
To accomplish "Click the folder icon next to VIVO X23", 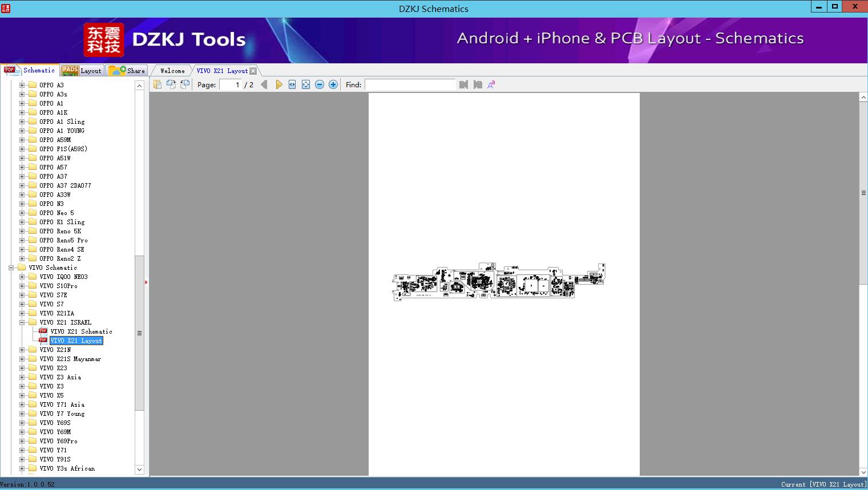I will click(33, 368).
